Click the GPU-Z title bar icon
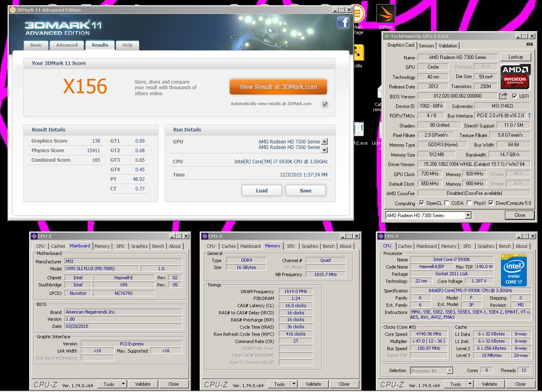The height and width of the screenshot is (392, 542). click(x=387, y=36)
